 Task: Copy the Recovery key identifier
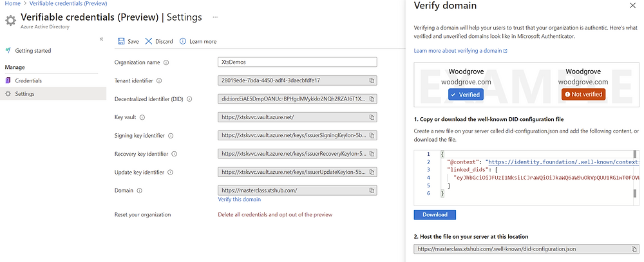372,154
